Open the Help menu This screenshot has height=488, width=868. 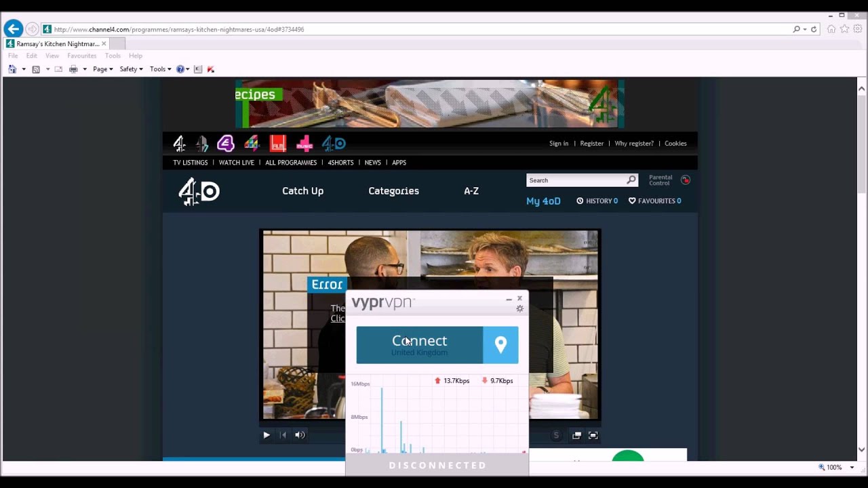[x=136, y=56]
